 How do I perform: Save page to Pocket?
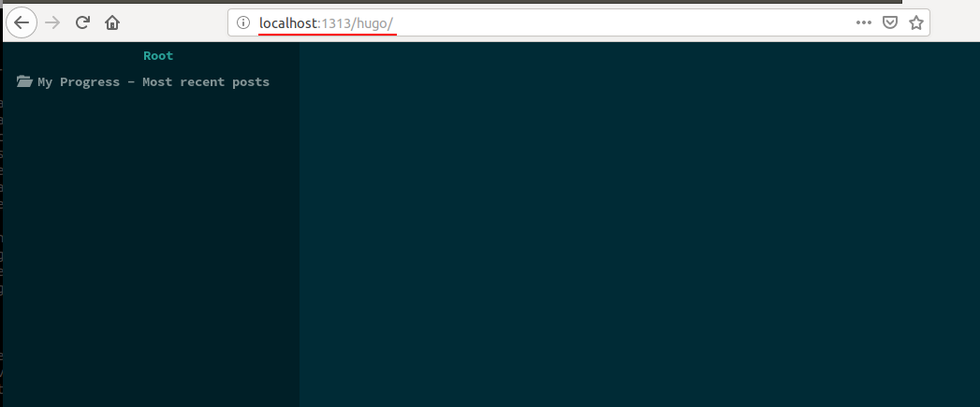click(x=891, y=22)
